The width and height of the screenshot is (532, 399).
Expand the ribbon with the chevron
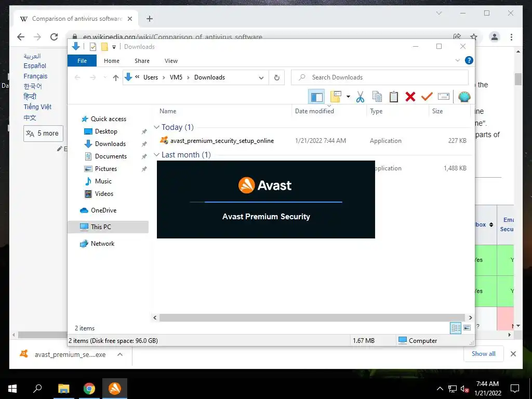tap(457, 60)
